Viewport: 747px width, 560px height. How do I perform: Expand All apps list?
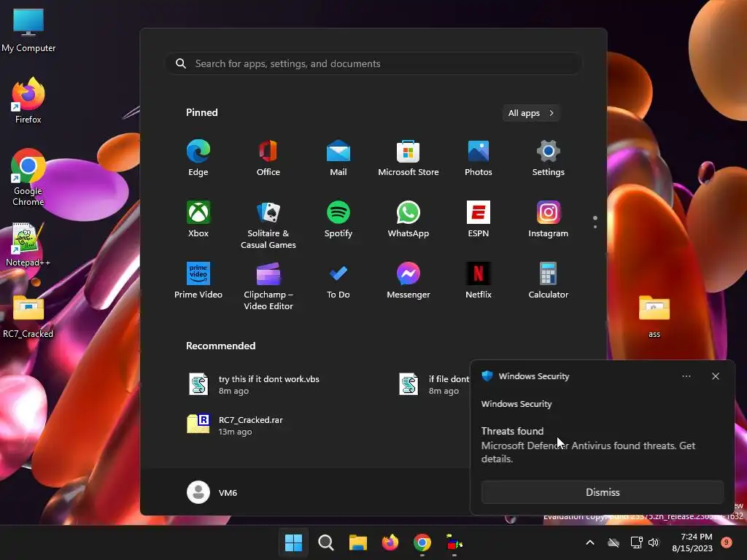click(x=531, y=113)
